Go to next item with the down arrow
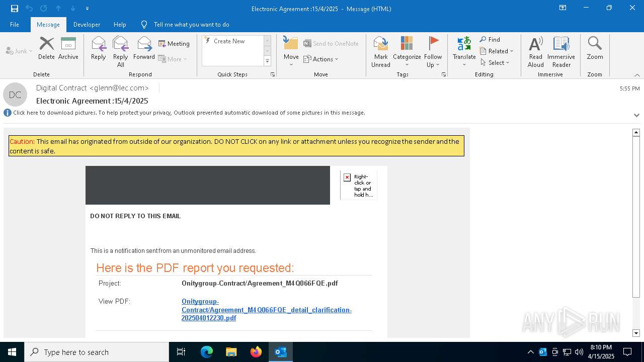Screen dimensions: 644x362 pyautogui.click(x=73, y=9)
